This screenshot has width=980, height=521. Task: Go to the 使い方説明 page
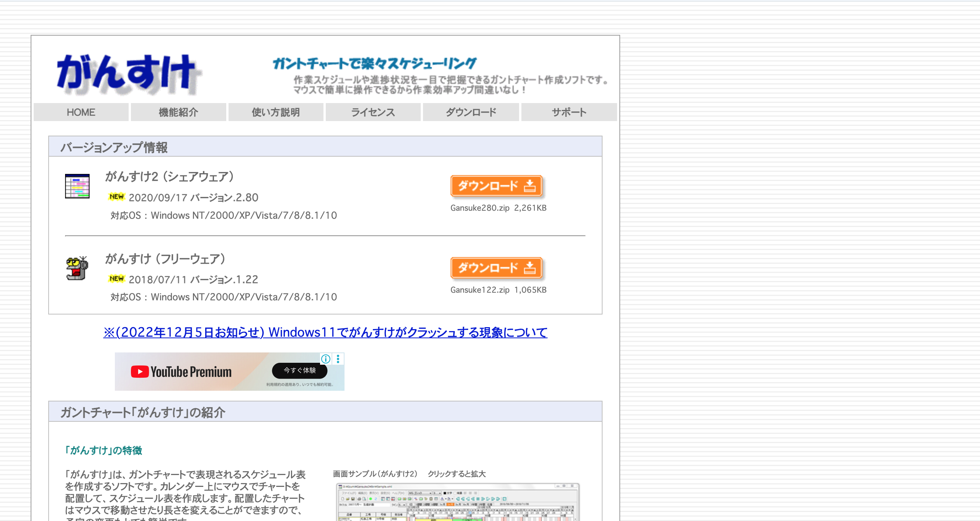[276, 112]
